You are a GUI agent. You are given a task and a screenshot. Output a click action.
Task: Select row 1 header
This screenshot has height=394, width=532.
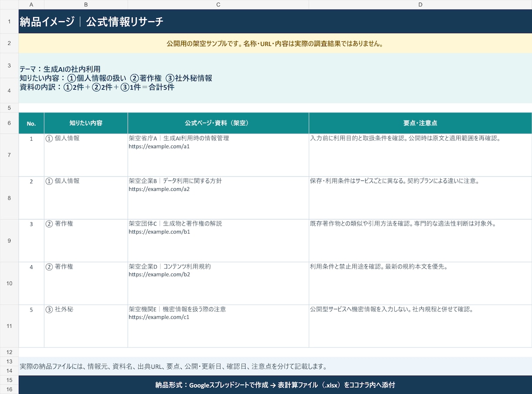pyautogui.click(x=9, y=21)
